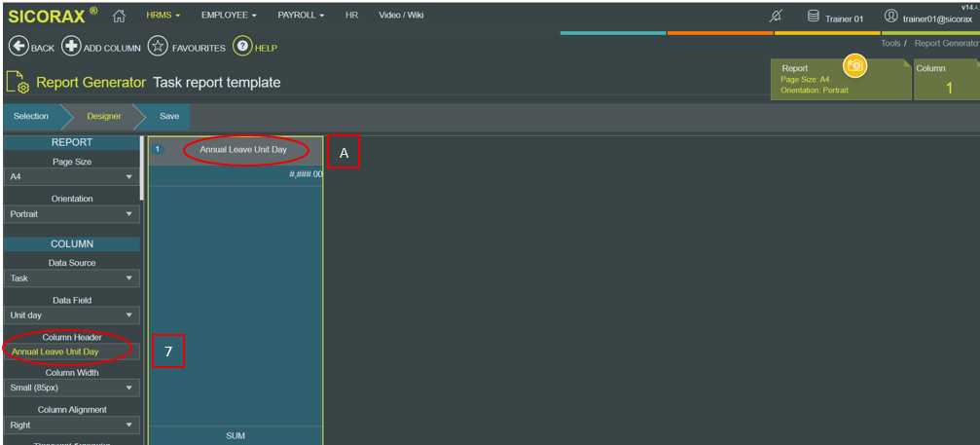Click the camera snapshot icon on Report card
Image resolution: width=980 pixels, height=445 pixels.
pyautogui.click(x=855, y=65)
